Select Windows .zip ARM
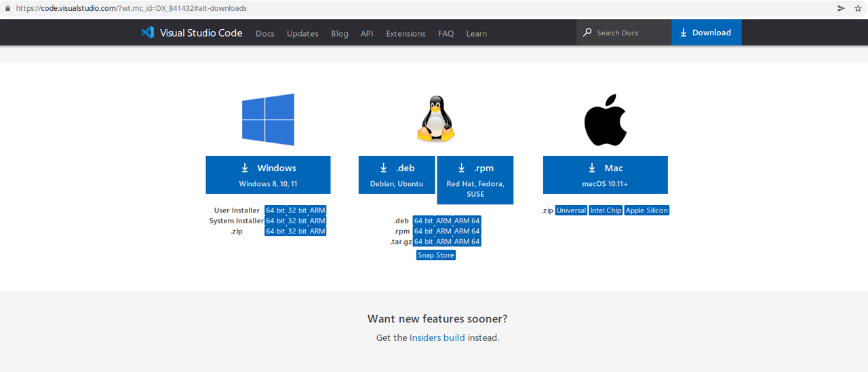 (317, 231)
